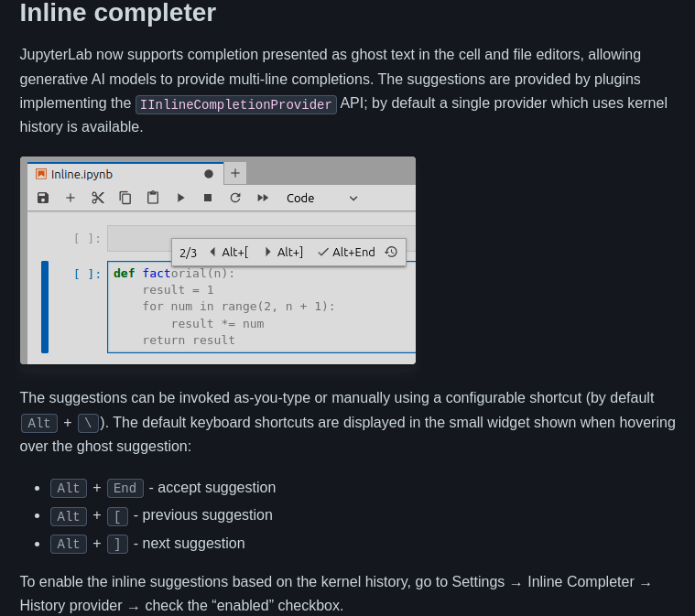Click the Inline completer heading
695x616 pixels.
pyautogui.click(x=118, y=13)
